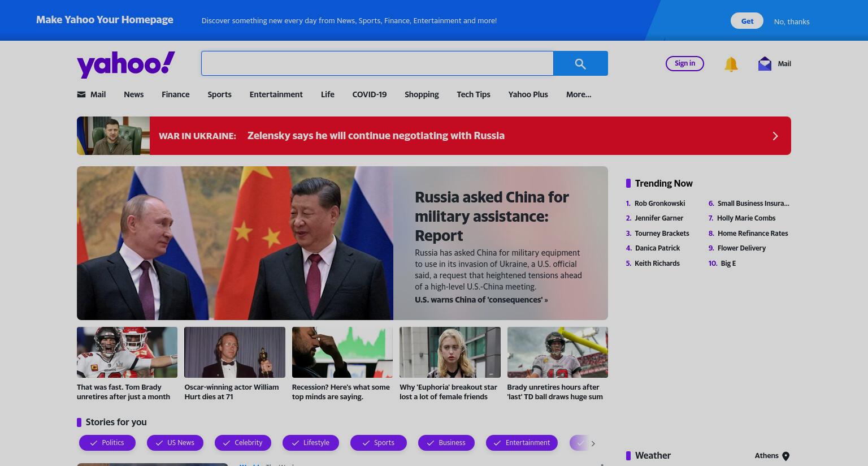Screen dimensions: 868x466
Task: Toggle the Politics topic chip
Action: pos(107,443)
